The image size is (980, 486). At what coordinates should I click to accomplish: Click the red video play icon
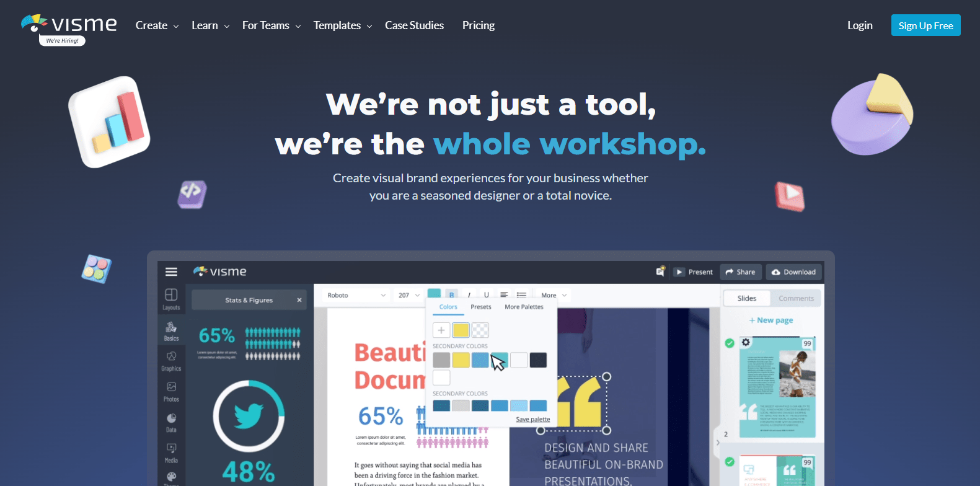coord(790,196)
